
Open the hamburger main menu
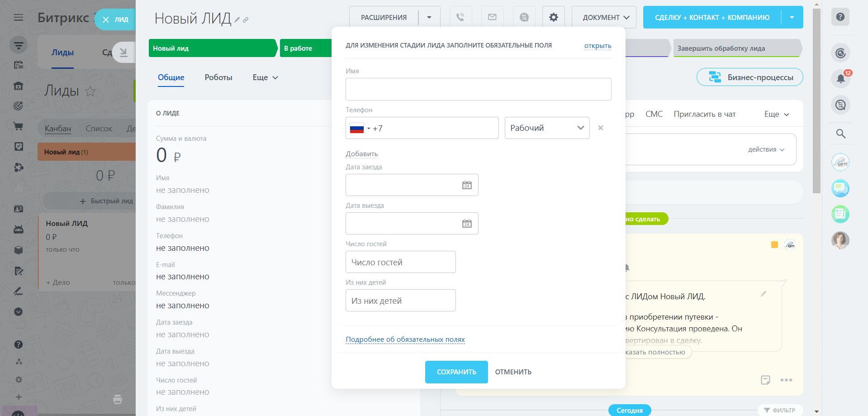pos(18,18)
